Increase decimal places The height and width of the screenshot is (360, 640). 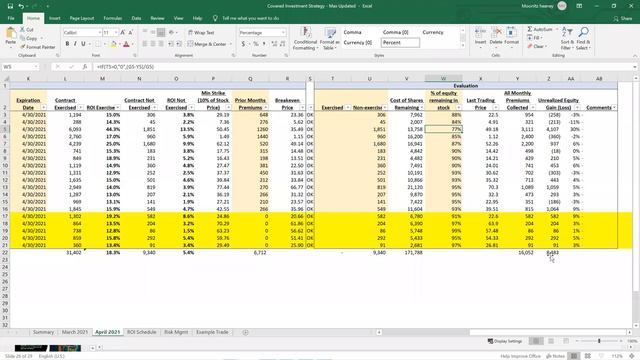coord(274,44)
